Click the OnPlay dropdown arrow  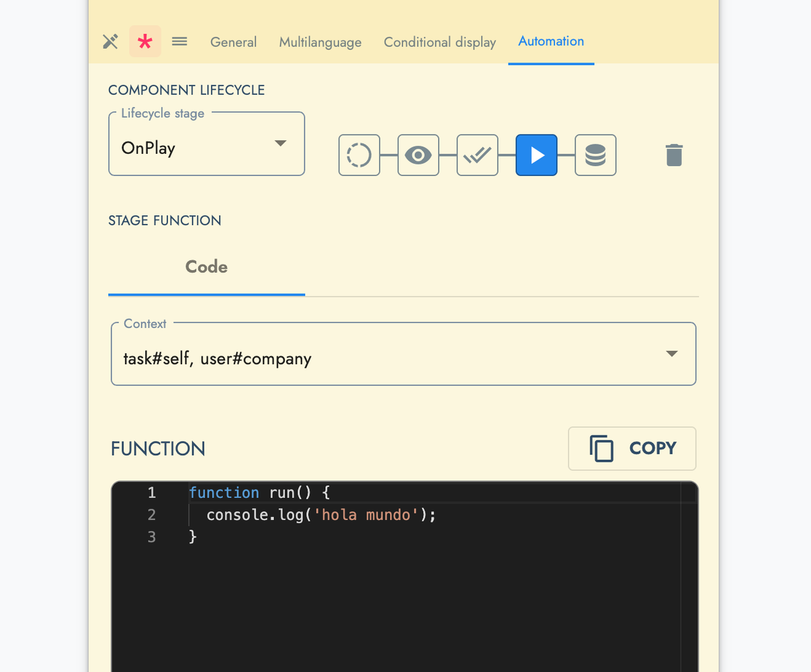pos(281,143)
